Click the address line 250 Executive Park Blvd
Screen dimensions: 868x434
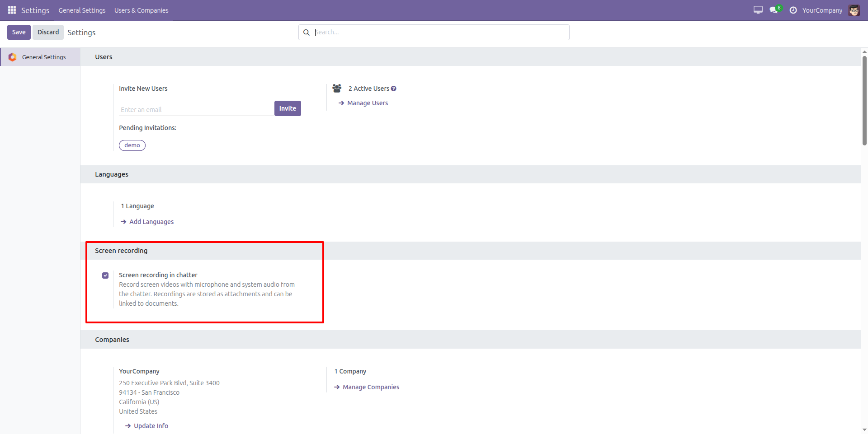(169, 383)
